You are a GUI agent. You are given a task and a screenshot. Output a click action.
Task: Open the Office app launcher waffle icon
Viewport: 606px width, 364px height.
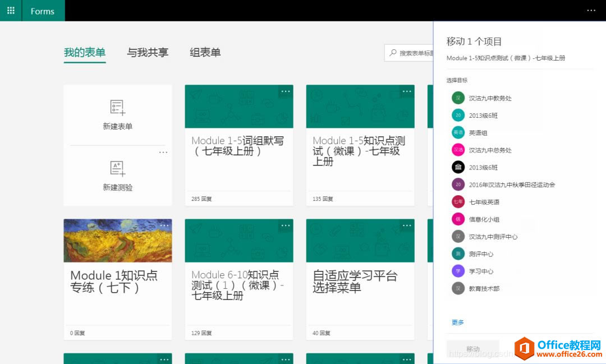click(10, 10)
